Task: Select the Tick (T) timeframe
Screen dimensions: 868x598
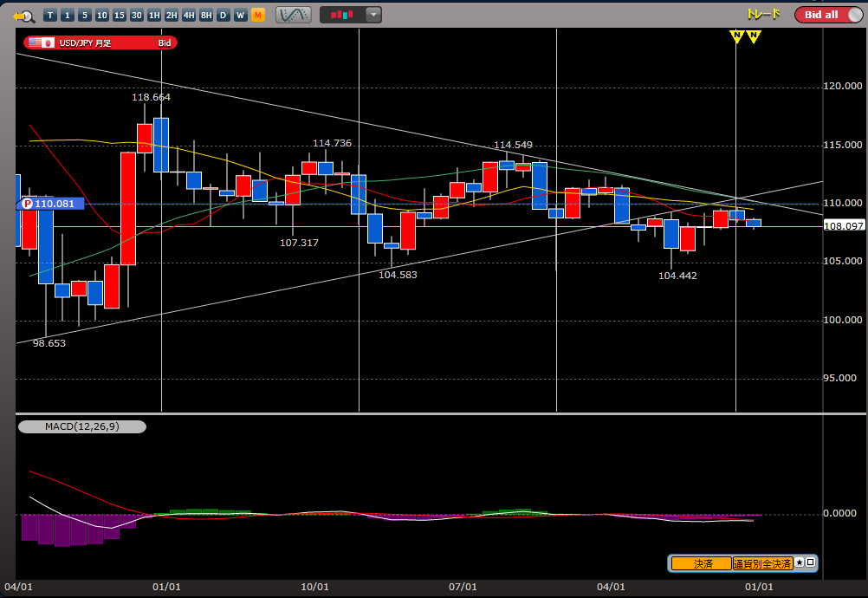Action: coord(50,15)
